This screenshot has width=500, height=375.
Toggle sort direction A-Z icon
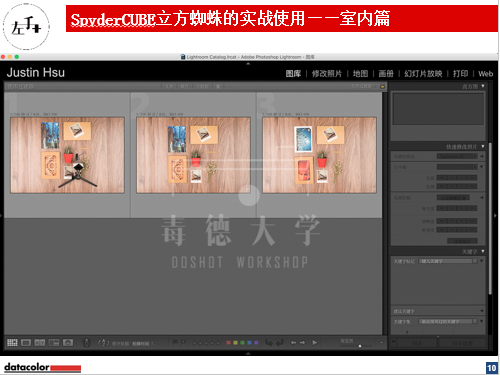coord(104,342)
